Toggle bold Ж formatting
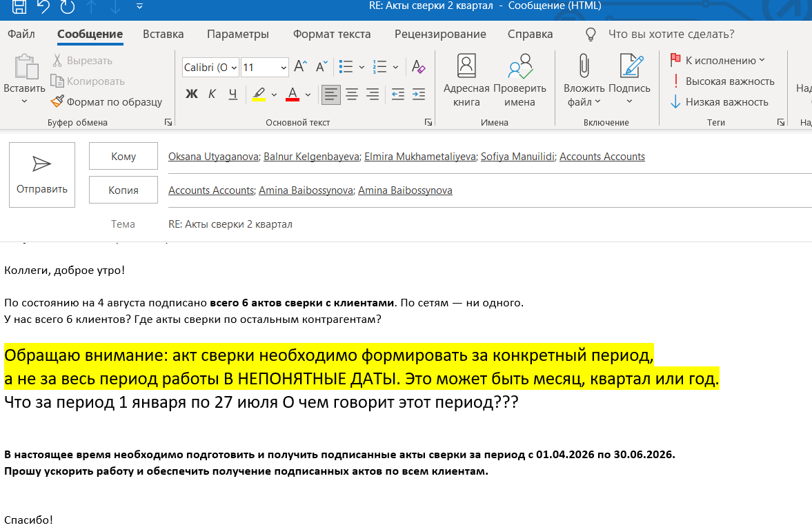Viewport: 812px width, 532px height. tap(192, 94)
